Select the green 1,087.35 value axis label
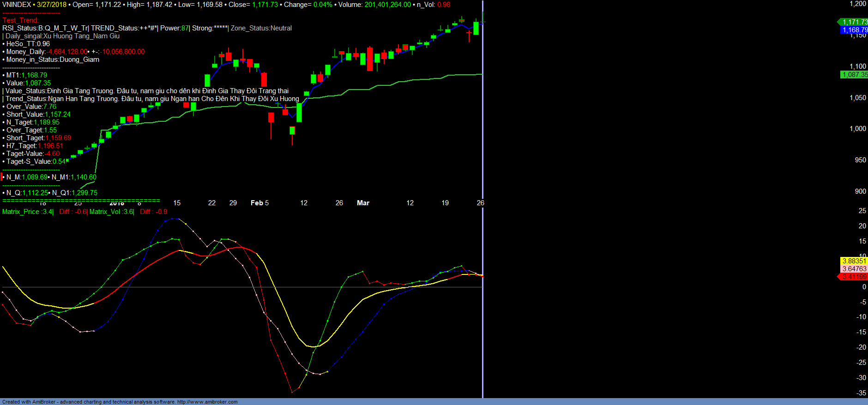 [854, 75]
